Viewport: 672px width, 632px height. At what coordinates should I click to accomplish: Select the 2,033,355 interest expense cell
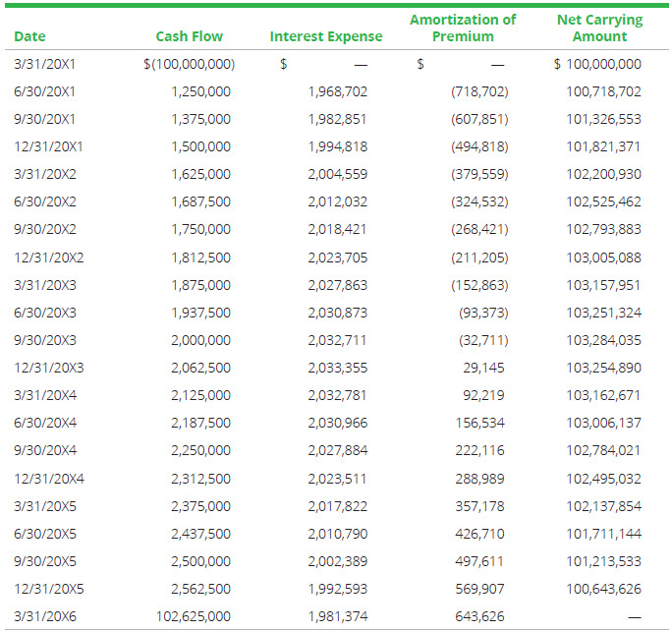point(337,368)
